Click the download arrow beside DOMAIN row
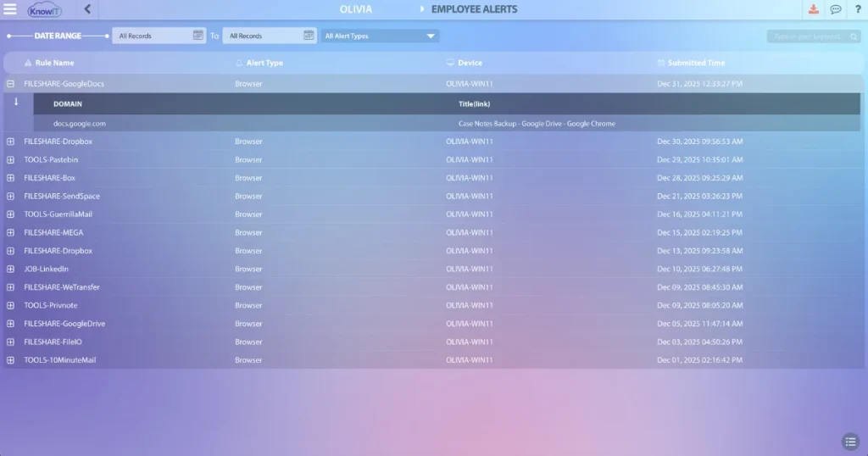The height and width of the screenshot is (456, 868). (x=16, y=102)
